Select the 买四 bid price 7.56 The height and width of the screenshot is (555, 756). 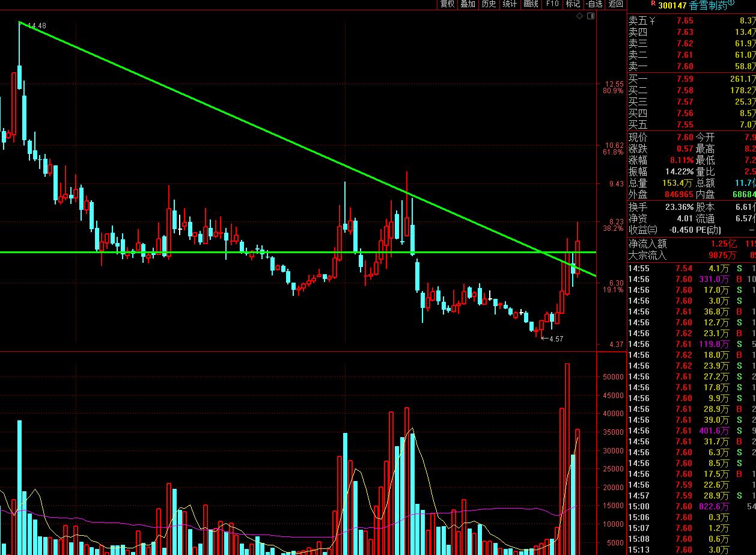(x=685, y=113)
